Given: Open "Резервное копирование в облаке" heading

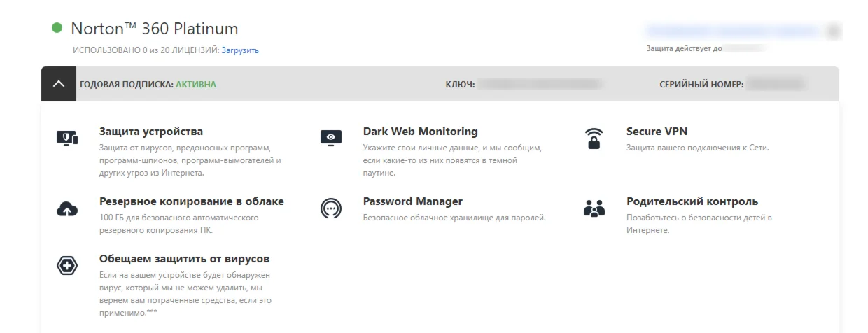Looking at the screenshot, I should click(192, 201).
